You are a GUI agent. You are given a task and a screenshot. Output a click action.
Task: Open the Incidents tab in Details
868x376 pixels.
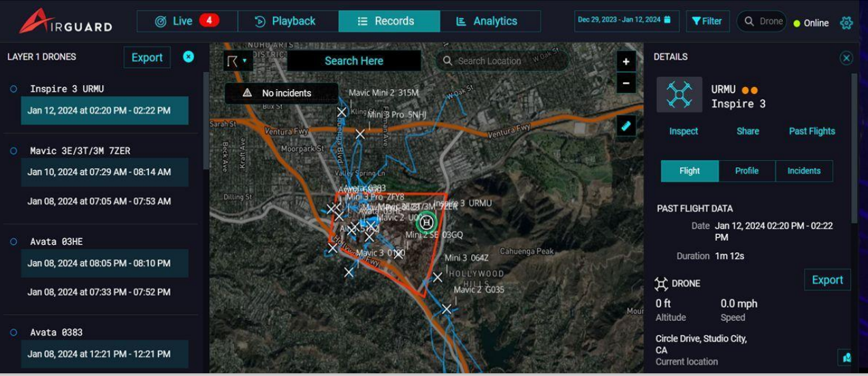[804, 171]
